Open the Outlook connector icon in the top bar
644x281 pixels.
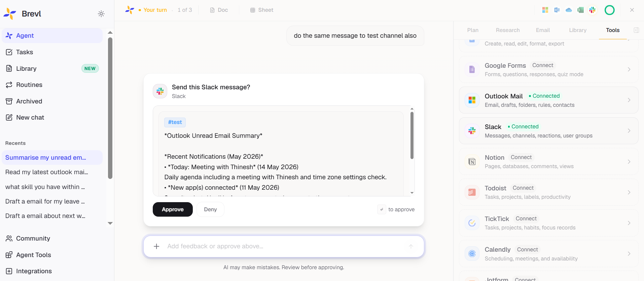pyautogui.click(x=557, y=10)
